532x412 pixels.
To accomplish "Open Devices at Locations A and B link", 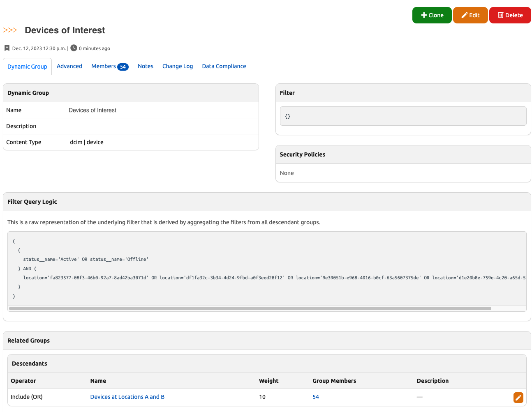I will 127,397.
